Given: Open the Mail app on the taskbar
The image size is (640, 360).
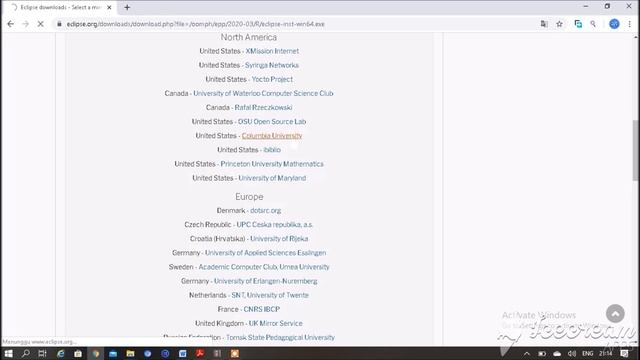Looking at the screenshot, I should (113, 353).
